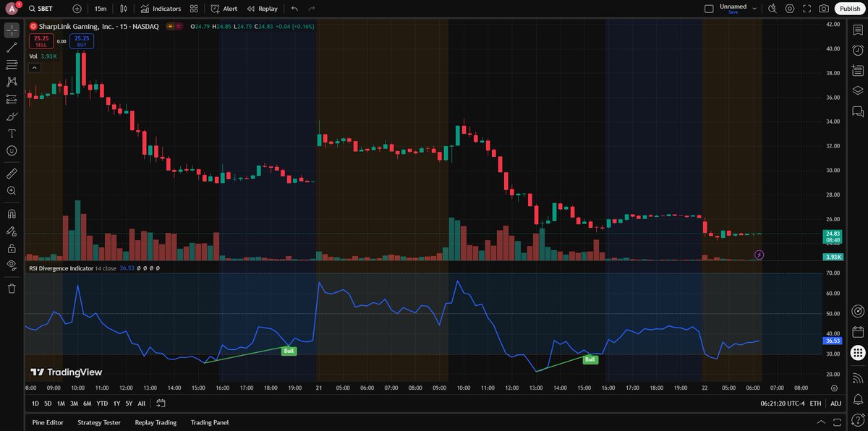
Task: Toggle stay in drawing mode
Action: 12,231
